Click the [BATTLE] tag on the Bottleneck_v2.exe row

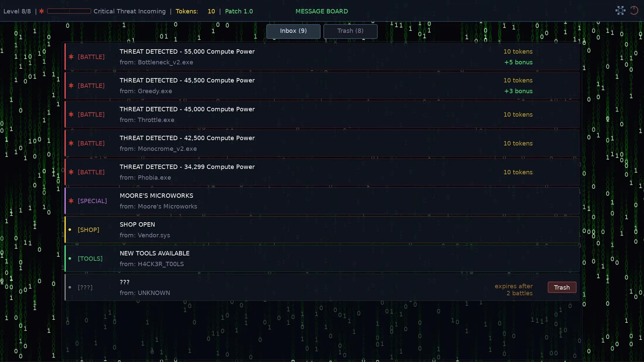[x=91, y=57]
